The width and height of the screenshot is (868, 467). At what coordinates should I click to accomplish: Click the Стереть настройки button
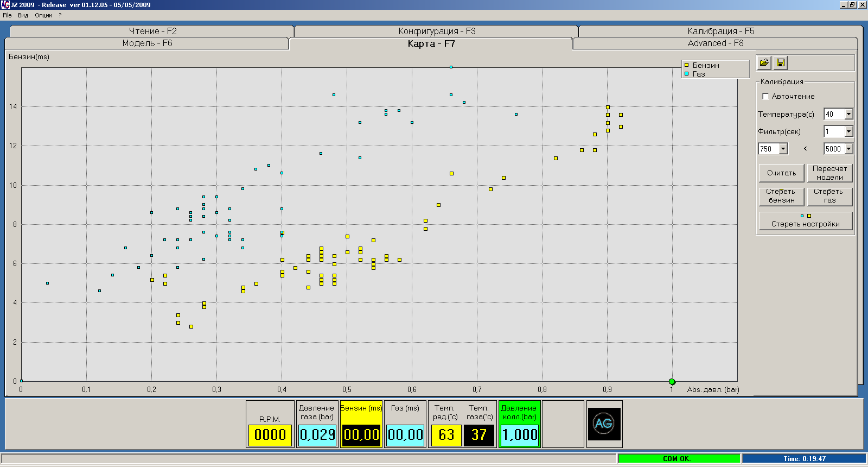(805, 224)
